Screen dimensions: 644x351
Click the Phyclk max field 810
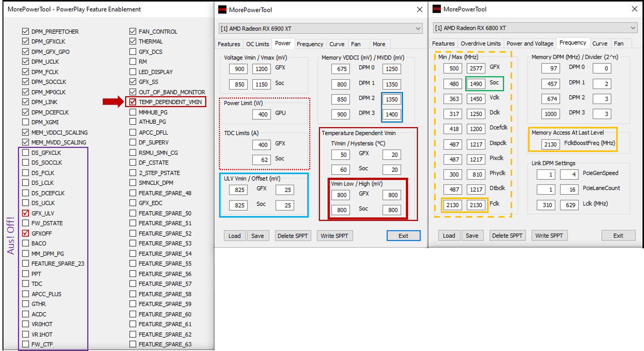pos(476,174)
